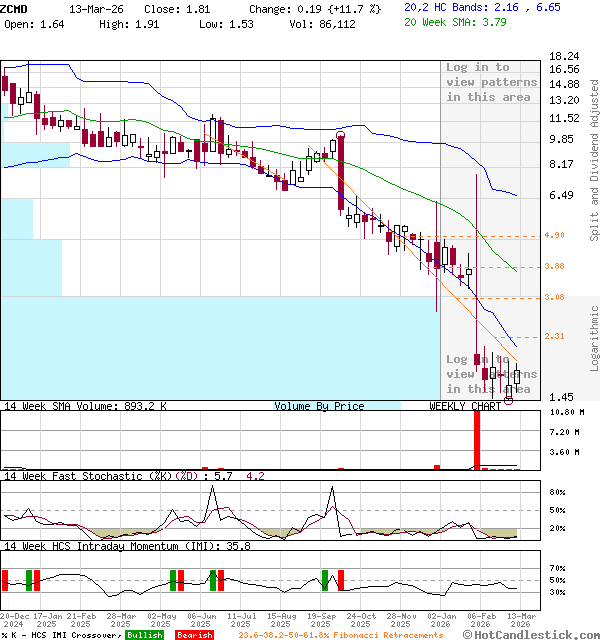Click the 'Volume By Price' label

[x=319, y=407]
